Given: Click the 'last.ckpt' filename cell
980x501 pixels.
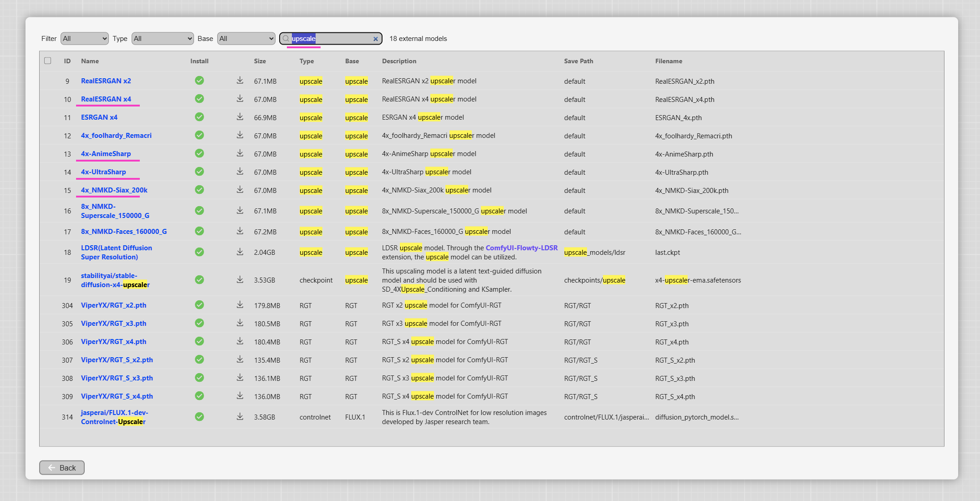Looking at the screenshot, I should (667, 252).
